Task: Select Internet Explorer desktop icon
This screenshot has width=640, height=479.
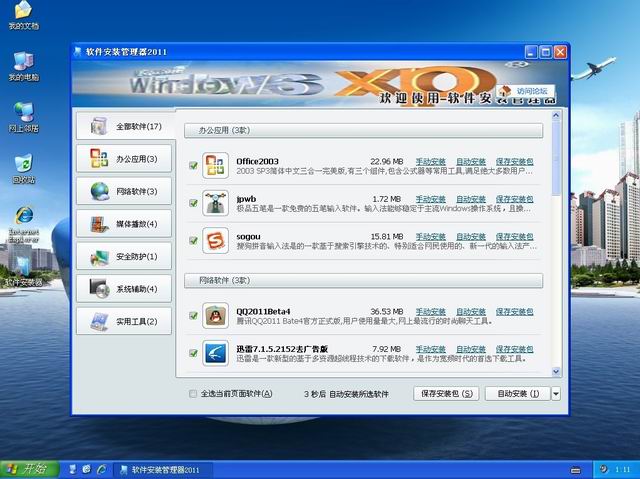Action: coord(24,225)
